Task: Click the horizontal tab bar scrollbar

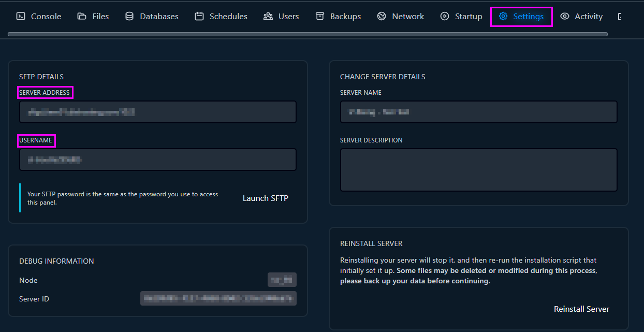Action: (x=308, y=34)
